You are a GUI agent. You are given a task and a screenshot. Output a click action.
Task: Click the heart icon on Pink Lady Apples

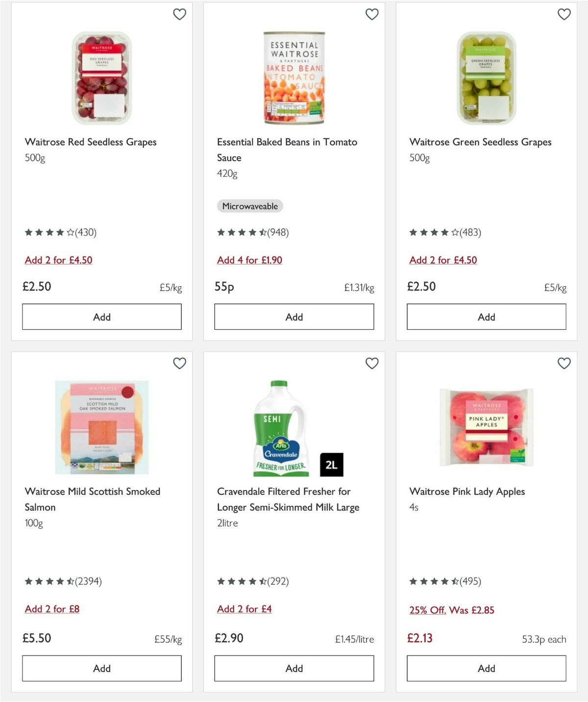563,363
